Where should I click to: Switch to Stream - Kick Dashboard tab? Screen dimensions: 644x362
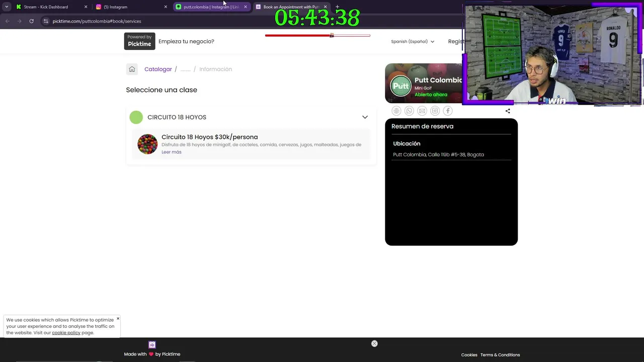pyautogui.click(x=52, y=7)
